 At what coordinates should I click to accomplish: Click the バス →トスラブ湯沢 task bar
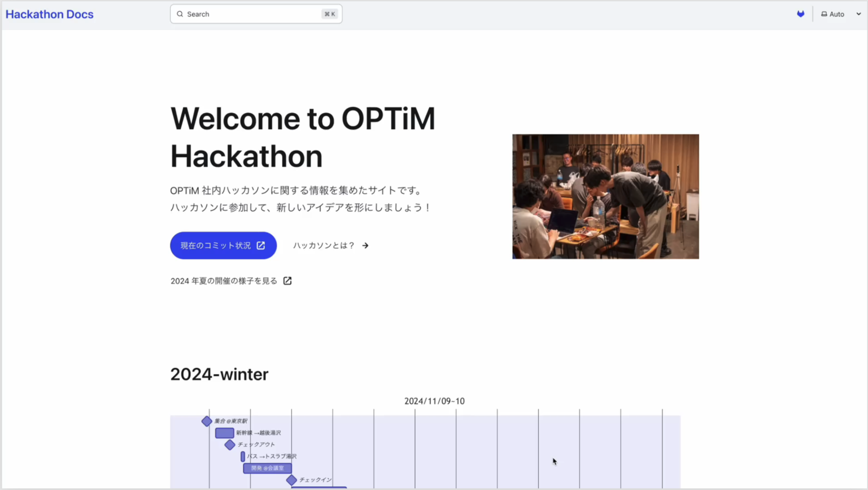tap(243, 456)
